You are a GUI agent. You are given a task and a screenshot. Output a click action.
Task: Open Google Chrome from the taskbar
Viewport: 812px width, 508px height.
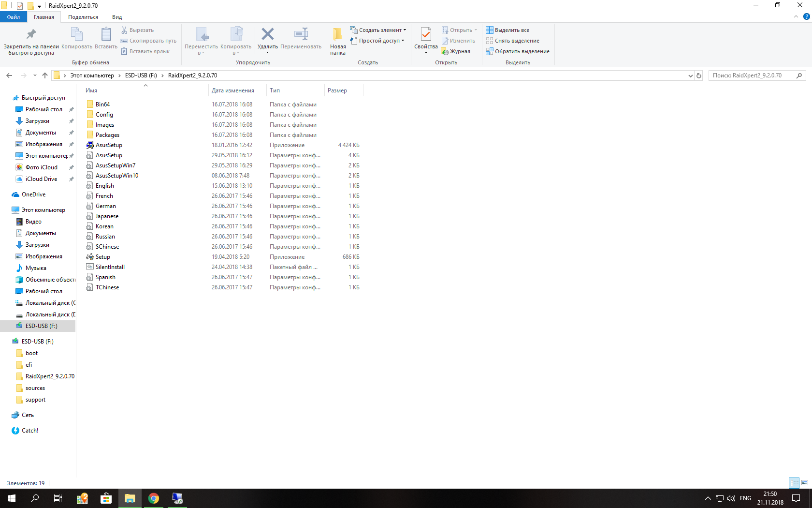(154, 498)
